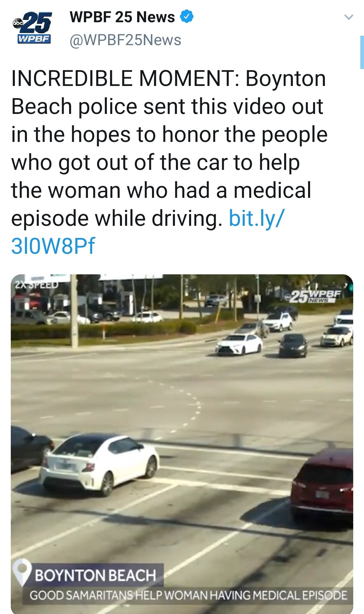Open the WPBF 25 profile avatar
This screenshot has height=614, width=364.
click(x=32, y=28)
